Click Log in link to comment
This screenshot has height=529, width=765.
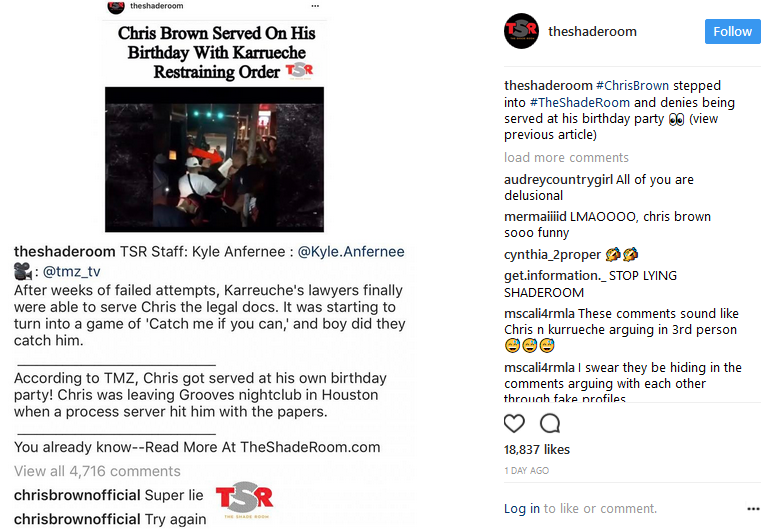(522, 509)
